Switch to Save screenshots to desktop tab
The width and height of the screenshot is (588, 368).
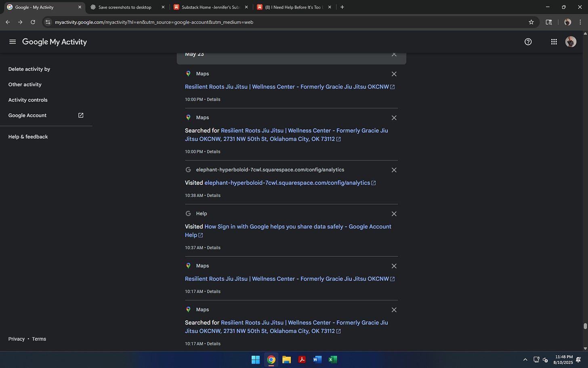click(128, 7)
